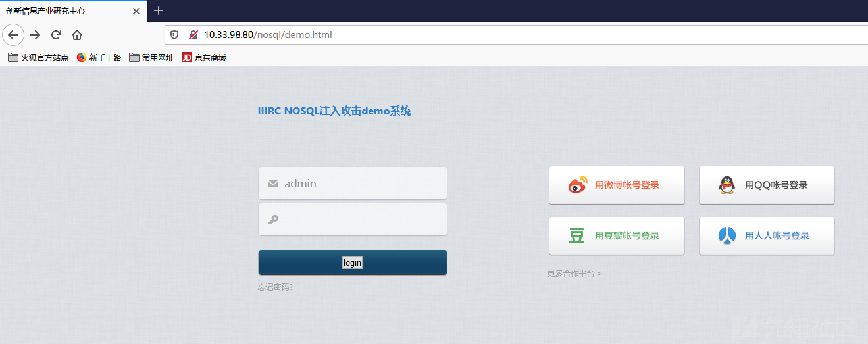The image size is (868, 344).
Task: Click the 忘记密码? link
Action: (275, 287)
